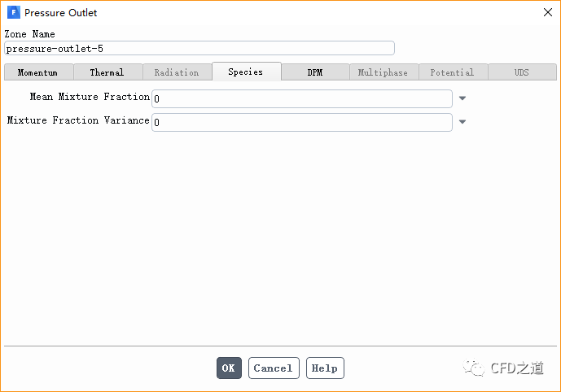
Task: Click the Fluent app icon in title bar
Action: 13,13
